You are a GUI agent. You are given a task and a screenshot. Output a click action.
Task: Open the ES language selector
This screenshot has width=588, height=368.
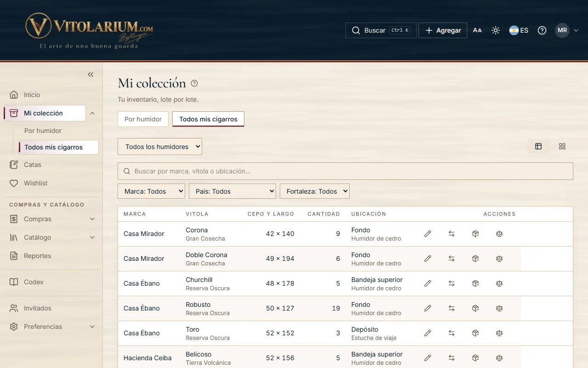point(519,30)
